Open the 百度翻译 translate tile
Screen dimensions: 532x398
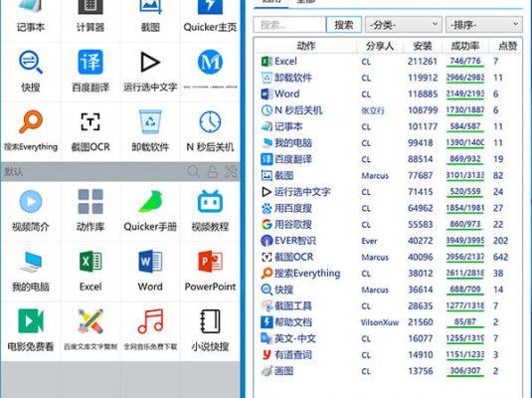90,72
